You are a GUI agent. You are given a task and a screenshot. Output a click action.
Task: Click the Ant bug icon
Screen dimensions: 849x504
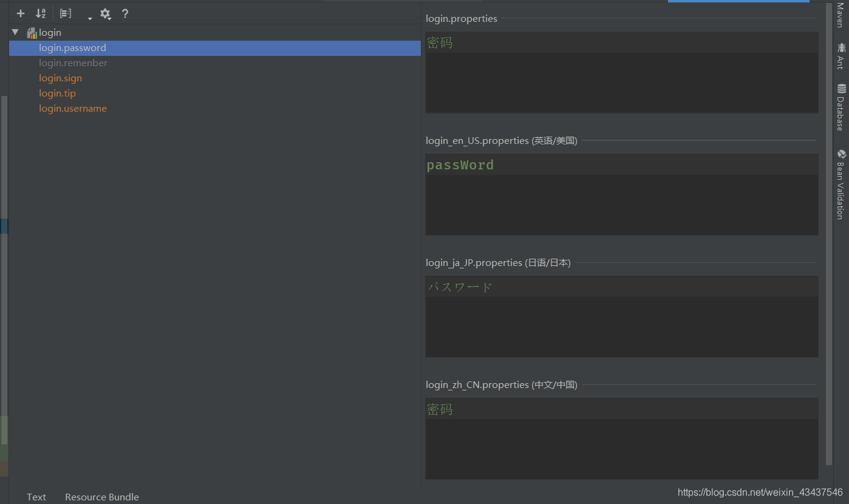[x=841, y=47]
